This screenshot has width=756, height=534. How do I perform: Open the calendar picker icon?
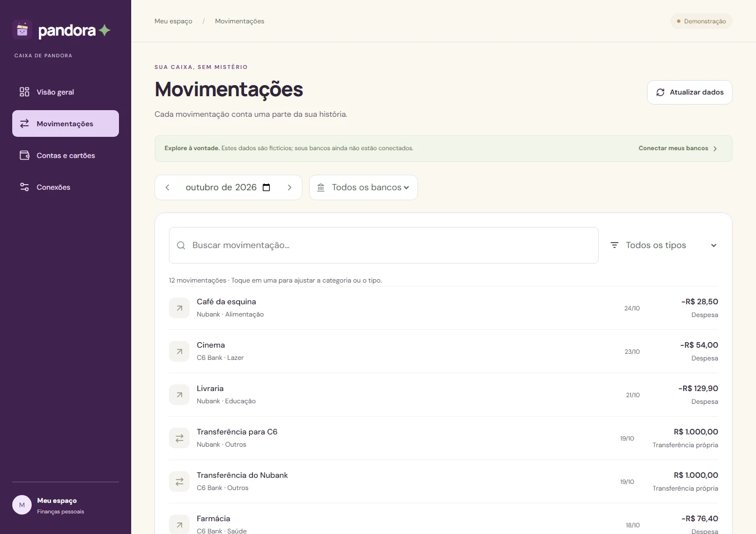tap(266, 187)
